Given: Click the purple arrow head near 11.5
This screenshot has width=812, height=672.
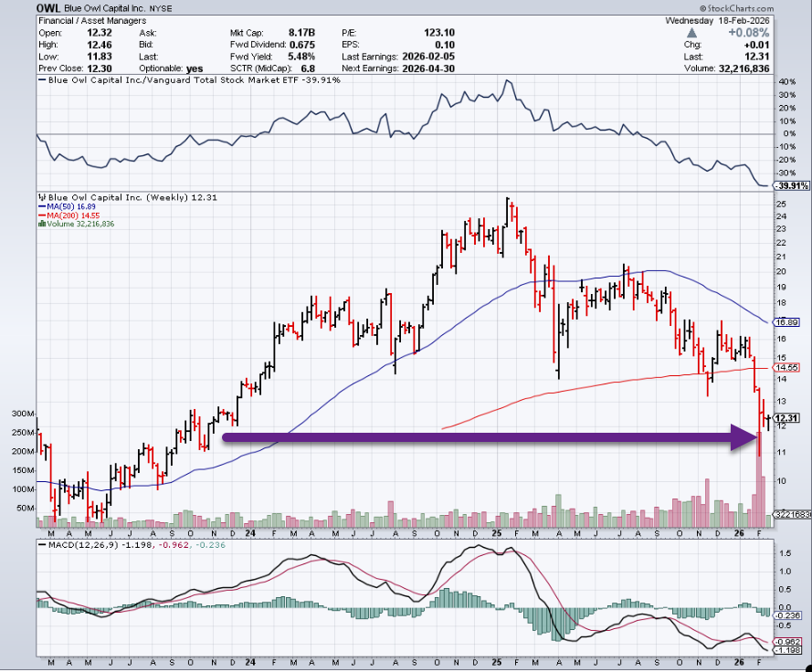Looking at the screenshot, I should (x=747, y=436).
